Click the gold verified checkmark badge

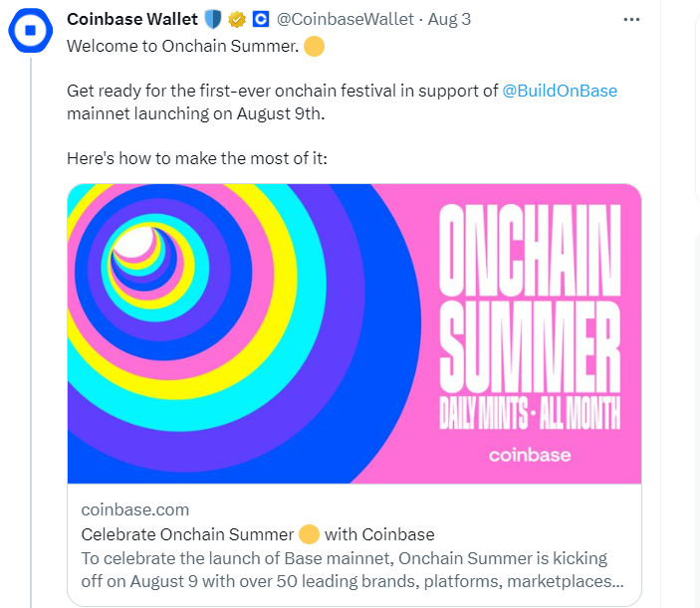coord(237,19)
